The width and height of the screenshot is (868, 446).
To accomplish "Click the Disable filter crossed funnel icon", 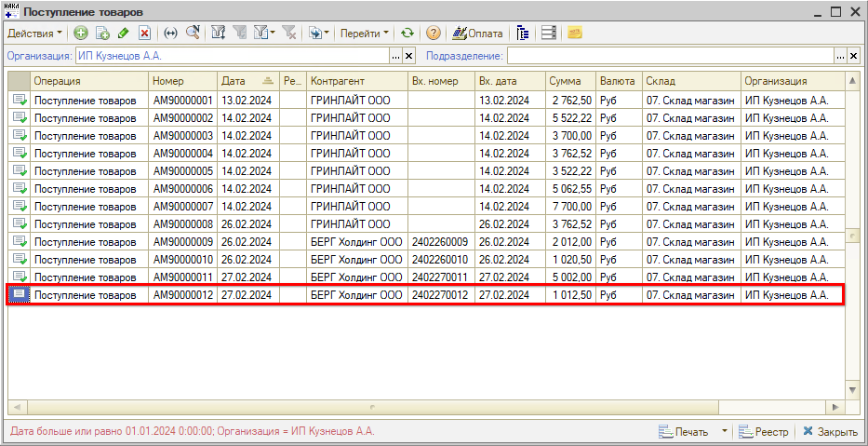I will [288, 34].
